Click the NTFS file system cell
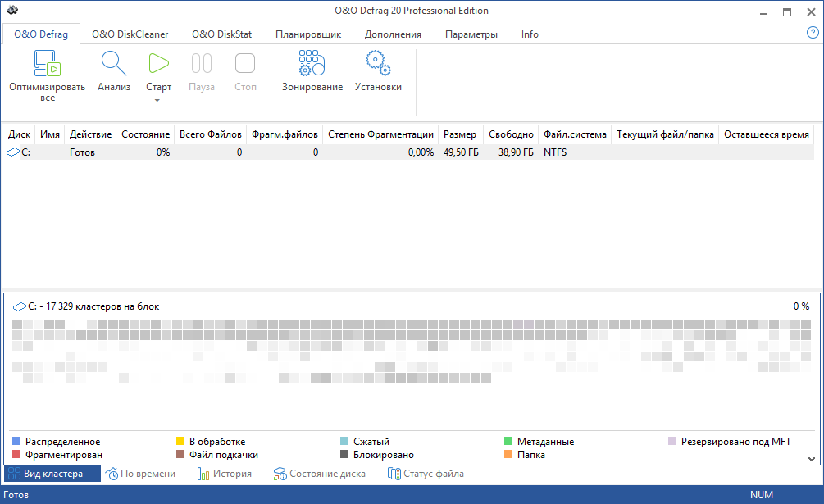Viewport: 824px width, 504px height. 555,152
